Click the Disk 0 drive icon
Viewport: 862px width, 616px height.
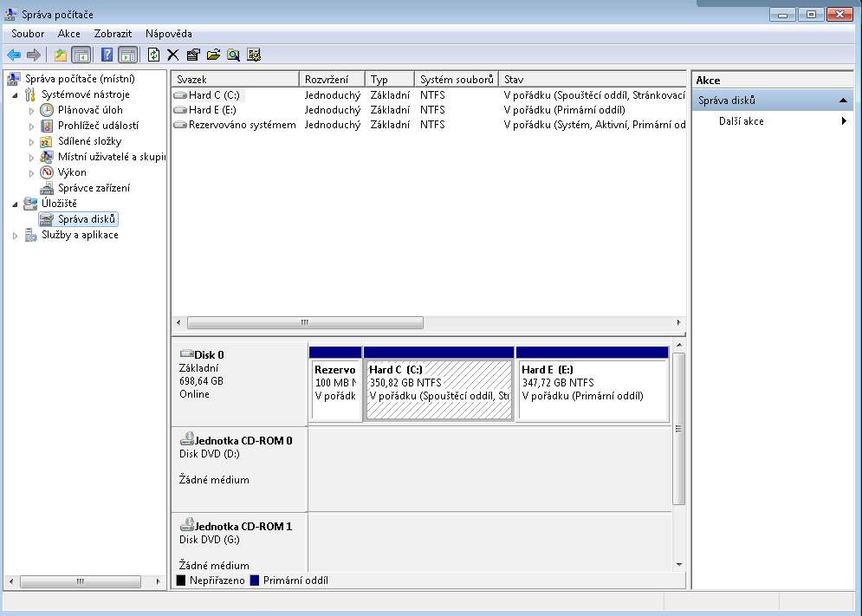coord(187,353)
